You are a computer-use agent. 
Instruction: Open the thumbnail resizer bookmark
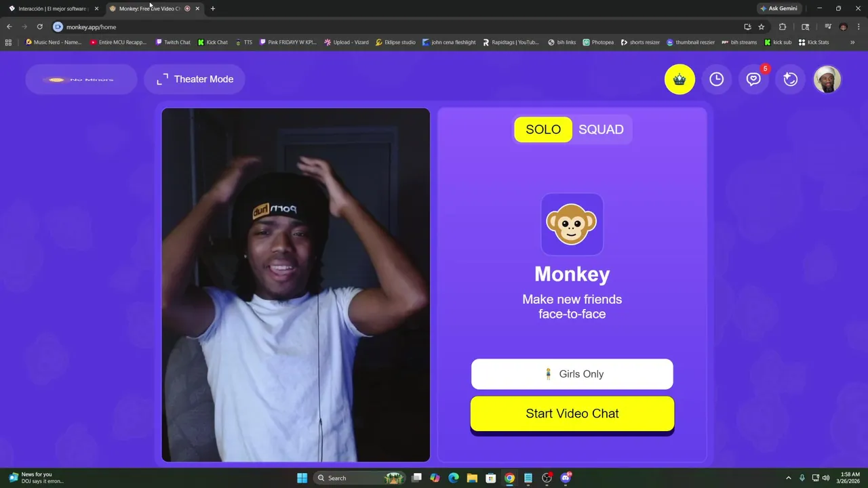tap(691, 42)
